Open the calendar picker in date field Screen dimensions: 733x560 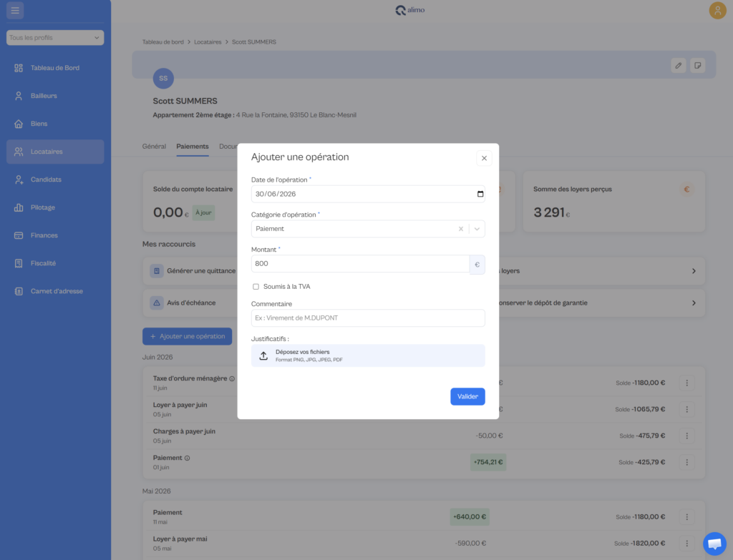point(480,194)
